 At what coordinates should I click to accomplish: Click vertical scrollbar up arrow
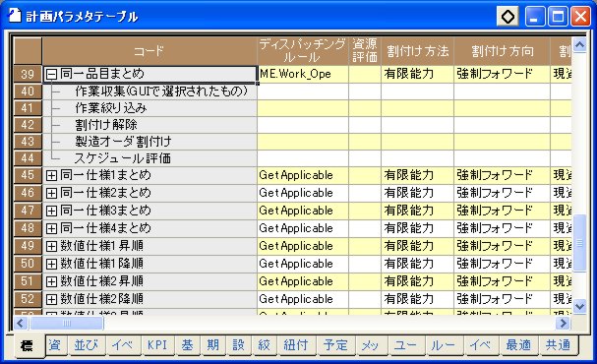[x=579, y=45]
